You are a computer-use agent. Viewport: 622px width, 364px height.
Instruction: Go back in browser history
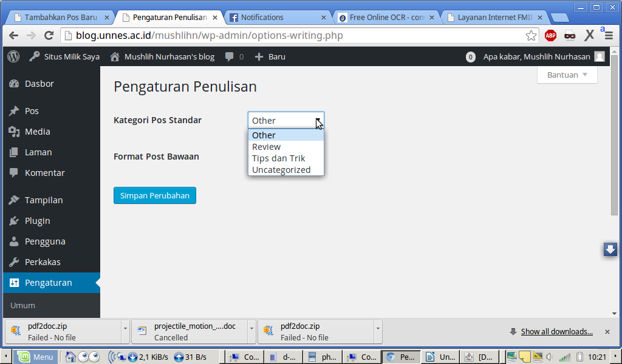coord(13,36)
